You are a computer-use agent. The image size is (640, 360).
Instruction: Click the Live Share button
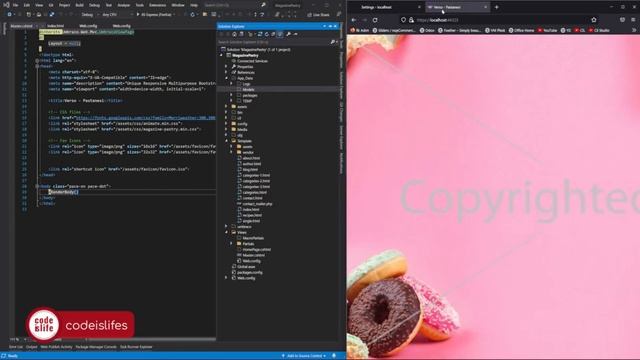point(318,15)
